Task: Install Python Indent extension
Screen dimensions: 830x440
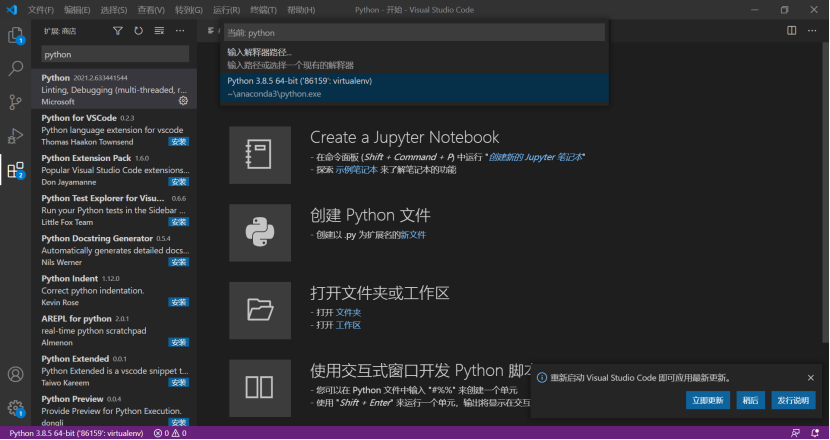Action: [x=179, y=302]
